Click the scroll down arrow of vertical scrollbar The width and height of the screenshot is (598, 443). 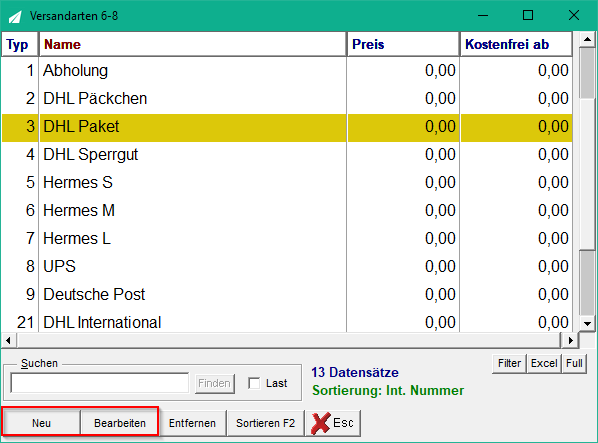tap(587, 324)
